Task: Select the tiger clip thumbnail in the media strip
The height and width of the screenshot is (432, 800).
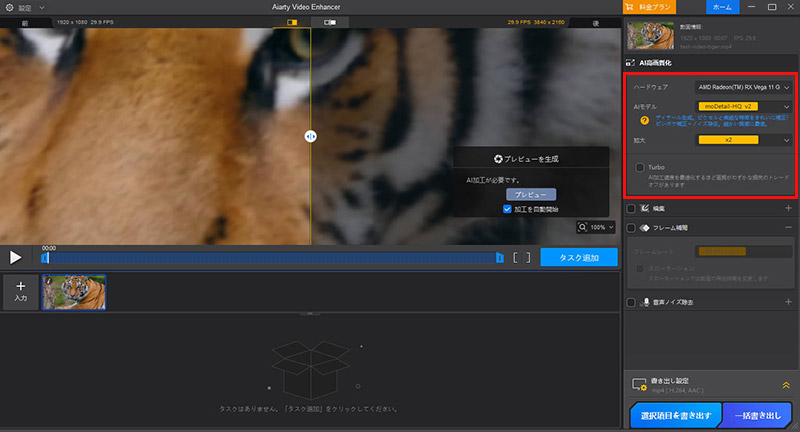Action: [74, 292]
